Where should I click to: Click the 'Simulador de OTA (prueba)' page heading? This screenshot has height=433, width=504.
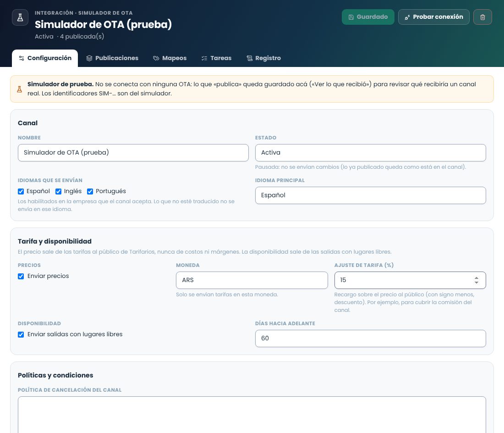tap(103, 24)
